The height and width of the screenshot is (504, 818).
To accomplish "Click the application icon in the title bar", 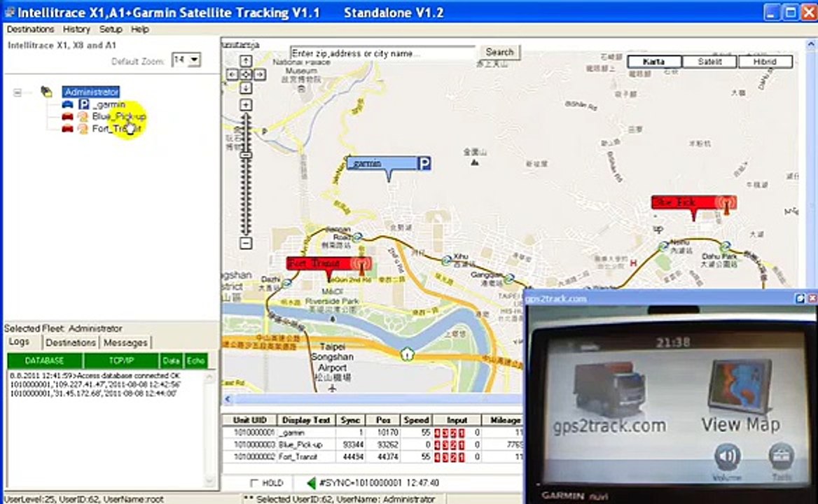I will click(10, 12).
